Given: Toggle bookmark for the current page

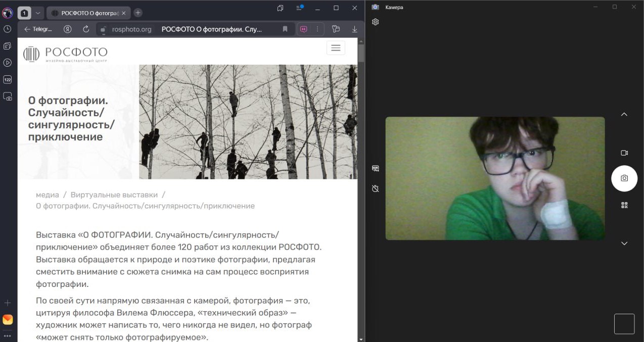Looking at the screenshot, I should click(x=285, y=29).
